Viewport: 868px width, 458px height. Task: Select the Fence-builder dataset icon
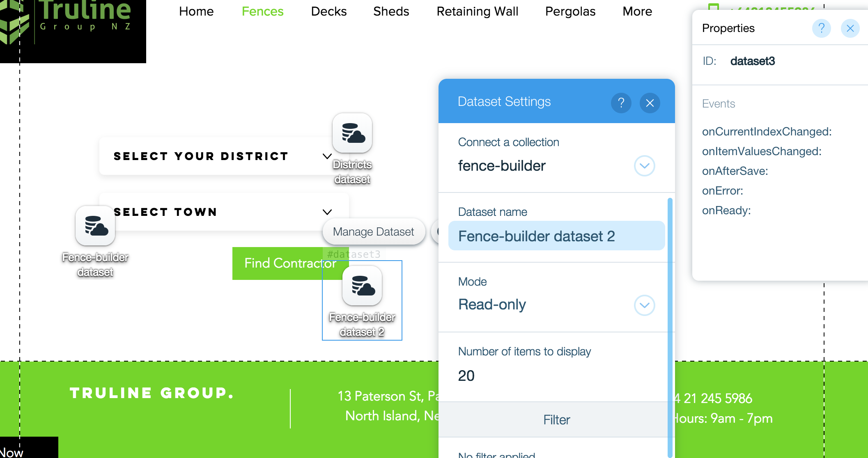95,226
